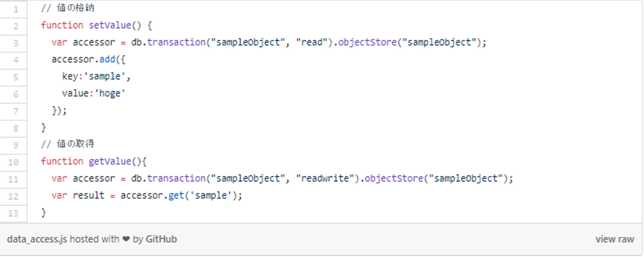
Task: Click the 'hoge' value string
Action: pyautogui.click(x=110, y=93)
